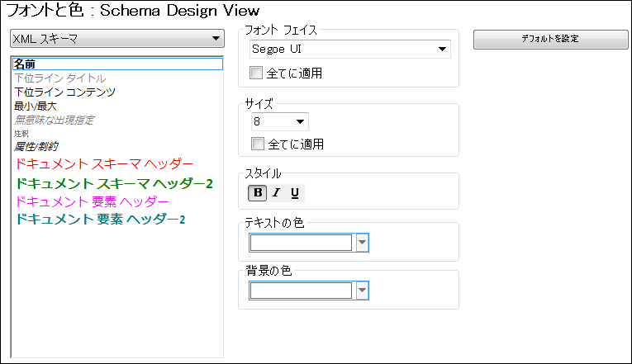Select red ドキュメント スキーマ ヘッダー item
The width and height of the screenshot is (632, 364).
[x=105, y=163]
